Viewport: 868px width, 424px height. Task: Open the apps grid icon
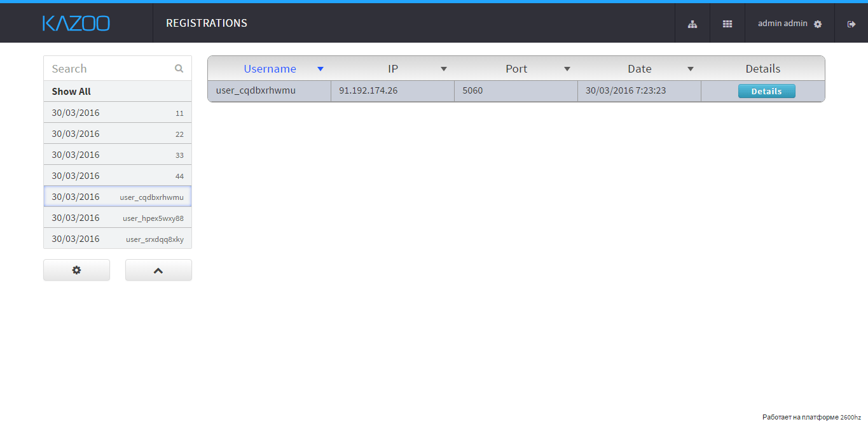pyautogui.click(x=727, y=24)
